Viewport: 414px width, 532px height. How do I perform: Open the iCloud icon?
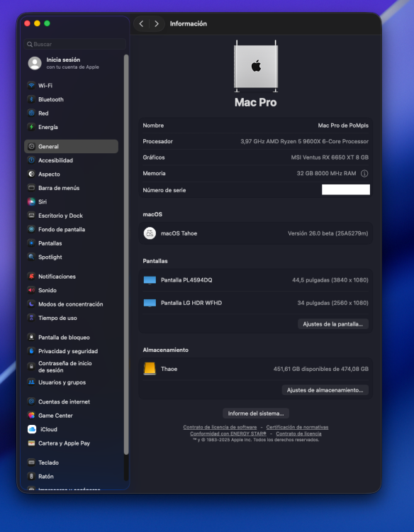coord(31,429)
